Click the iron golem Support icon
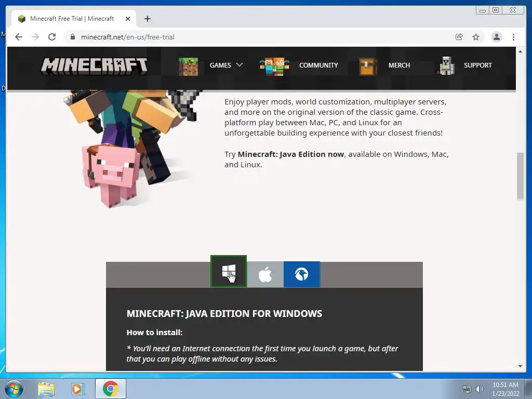 tap(446, 66)
